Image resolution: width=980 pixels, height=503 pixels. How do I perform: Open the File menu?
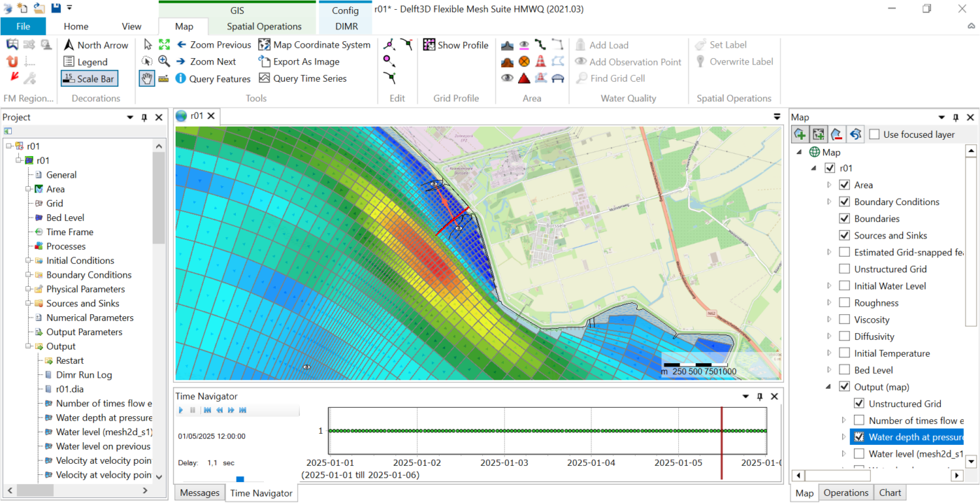click(x=23, y=25)
